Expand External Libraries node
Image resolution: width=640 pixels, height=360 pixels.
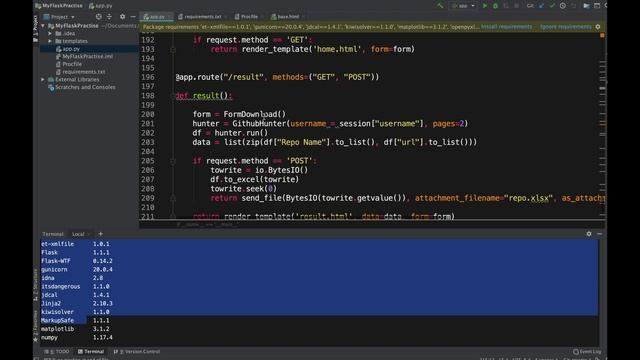43,80
